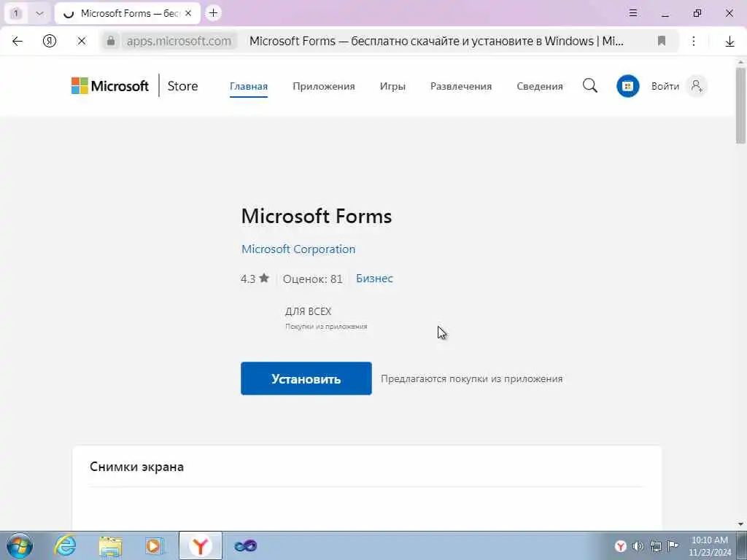Click the ДЛЯ ВСЕХ age rating text
The height and width of the screenshot is (560, 747).
309,311
